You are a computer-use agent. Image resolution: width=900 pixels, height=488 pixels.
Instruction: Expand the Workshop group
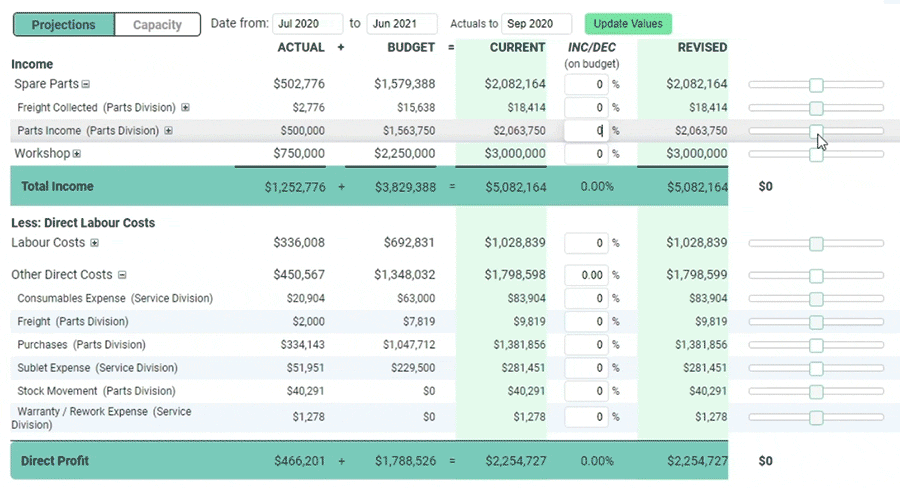76,154
